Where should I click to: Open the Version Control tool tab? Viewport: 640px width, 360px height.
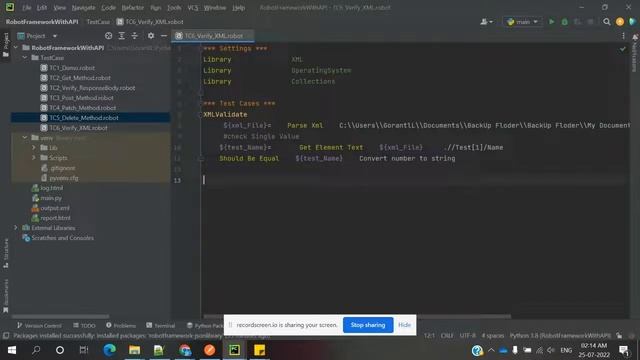[x=39, y=325]
